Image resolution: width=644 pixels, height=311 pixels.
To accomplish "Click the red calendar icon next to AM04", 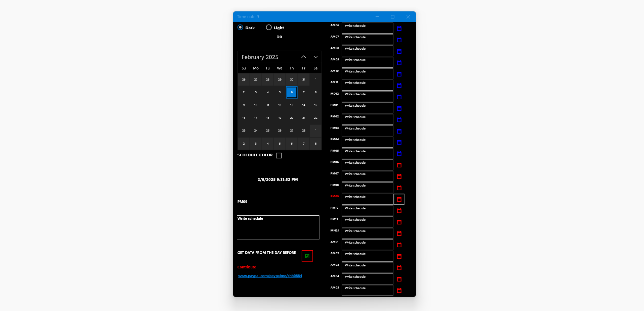I will (x=399, y=279).
